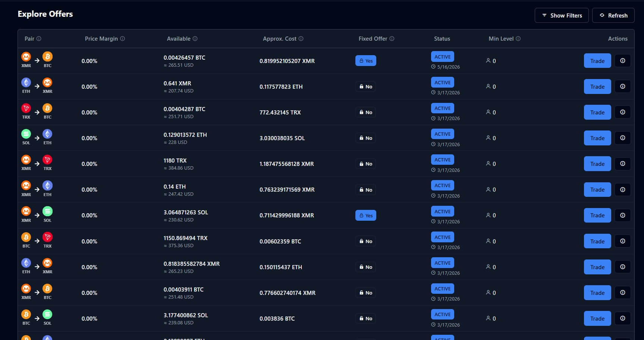Click the ≈ 375.36 USD value
The image size is (644, 340).
[x=179, y=246]
